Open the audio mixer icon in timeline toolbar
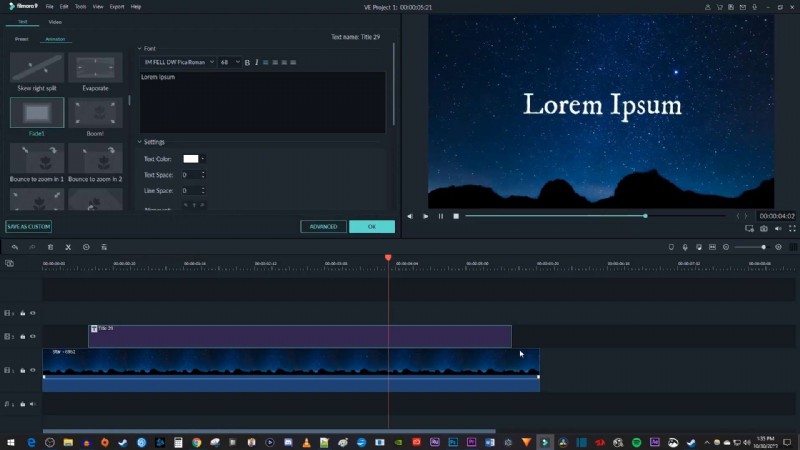The width and height of the screenshot is (800, 450). (x=699, y=247)
